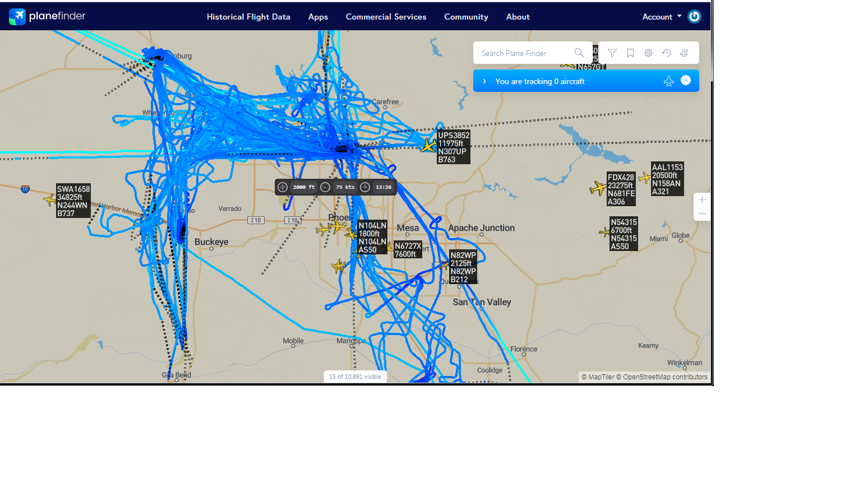The image size is (868, 483).
Task: Click the 2000 ft altitude value
Action: [304, 187]
